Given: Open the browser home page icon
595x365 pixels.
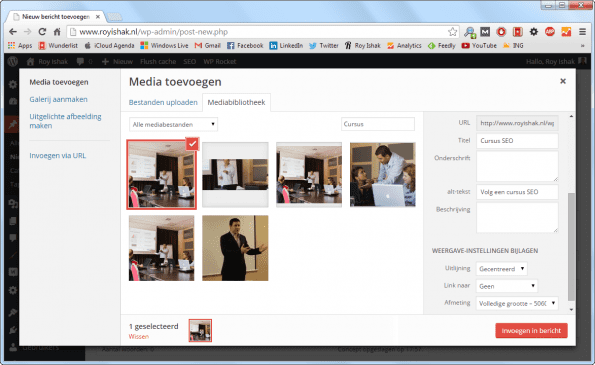Looking at the screenshot, I should click(57, 31).
